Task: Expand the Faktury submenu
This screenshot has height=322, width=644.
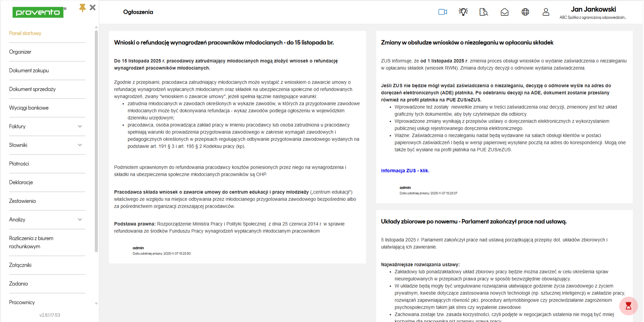Action: (x=80, y=126)
